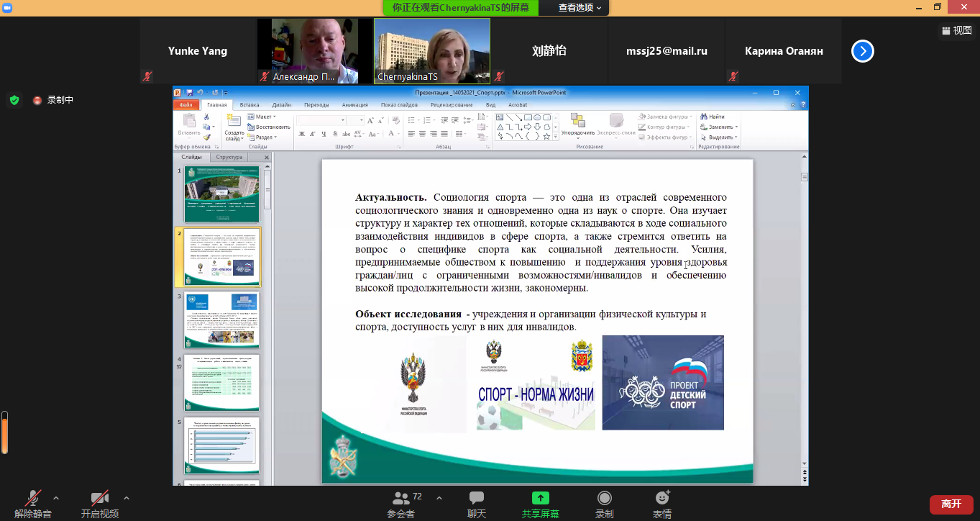Center text in Абзац group
980x521 pixels.
tap(422, 134)
